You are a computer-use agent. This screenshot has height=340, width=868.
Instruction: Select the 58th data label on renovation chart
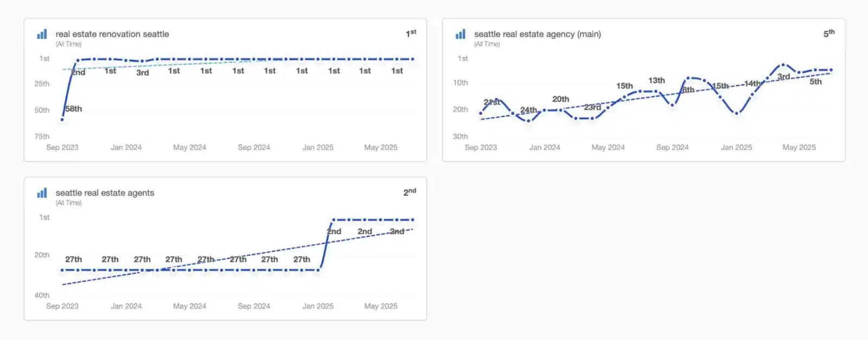pyautogui.click(x=74, y=109)
